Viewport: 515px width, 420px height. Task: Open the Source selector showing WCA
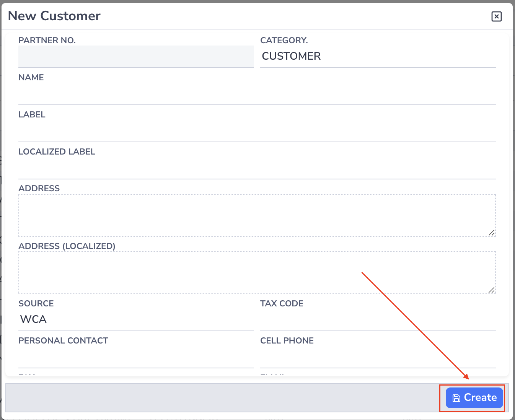[136, 319]
